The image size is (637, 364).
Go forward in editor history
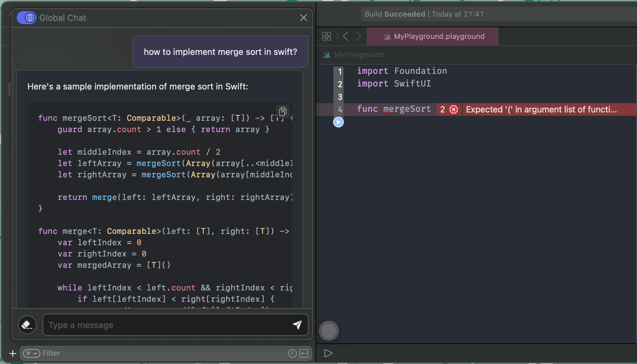coord(358,36)
